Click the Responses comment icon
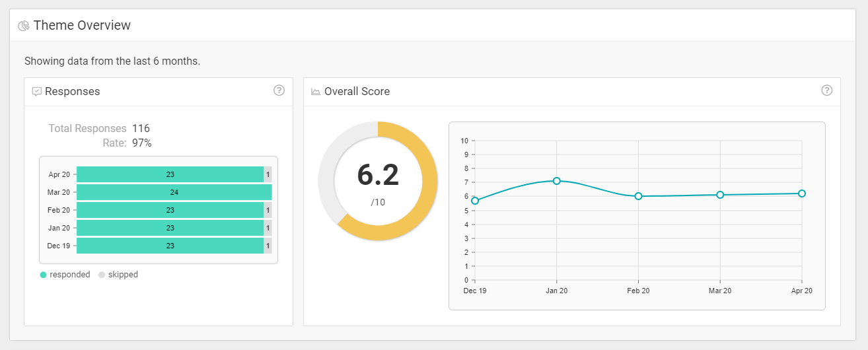868x350 pixels. pyautogui.click(x=37, y=92)
